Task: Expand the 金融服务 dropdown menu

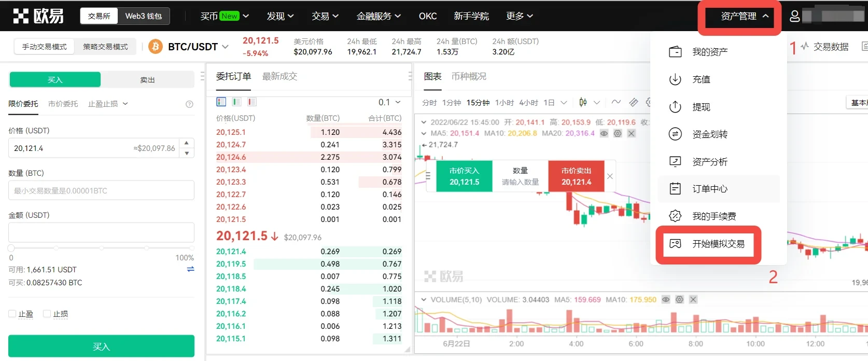Action: coord(379,16)
